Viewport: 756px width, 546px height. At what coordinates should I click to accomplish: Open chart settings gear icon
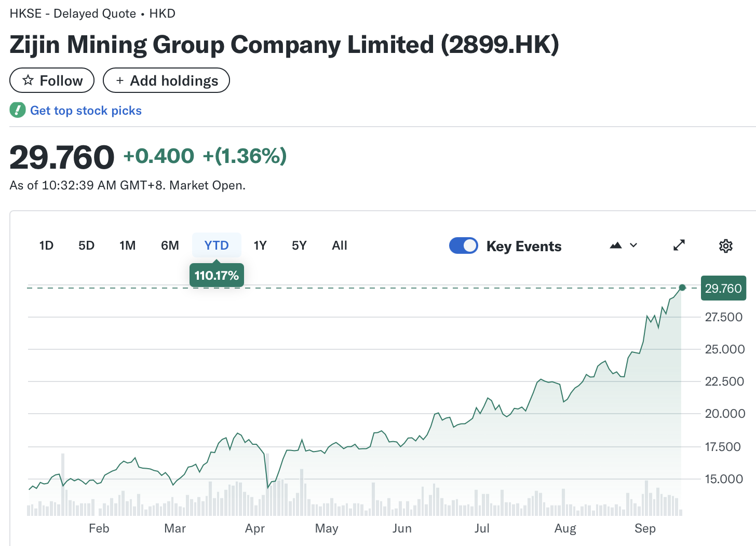(x=725, y=246)
